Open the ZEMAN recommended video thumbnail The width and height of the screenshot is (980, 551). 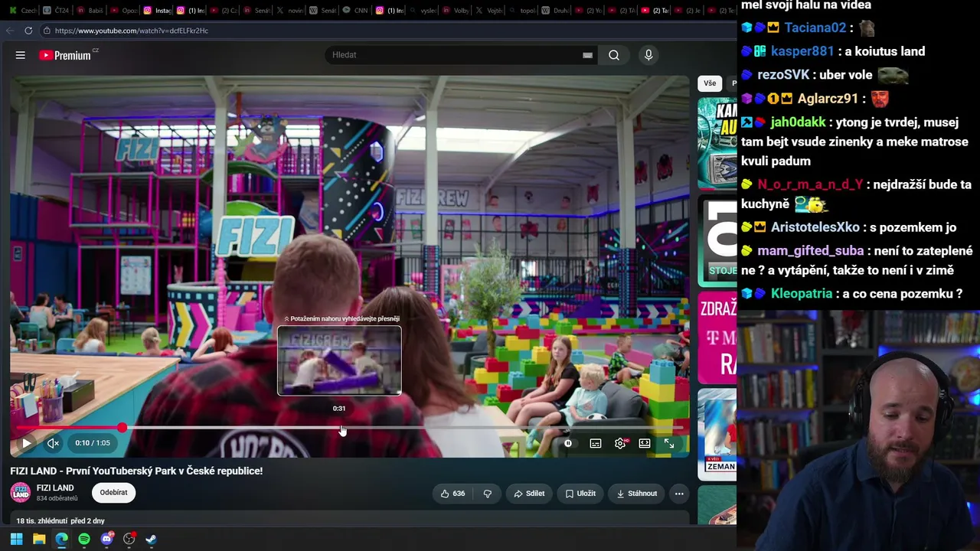tap(717, 433)
